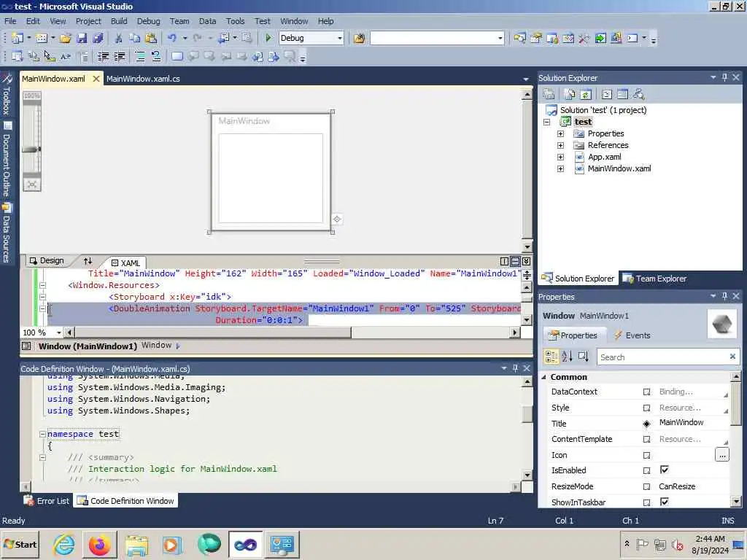
Task: Click the Icon property browse ellipsis button
Action: click(x=722, y=455)
